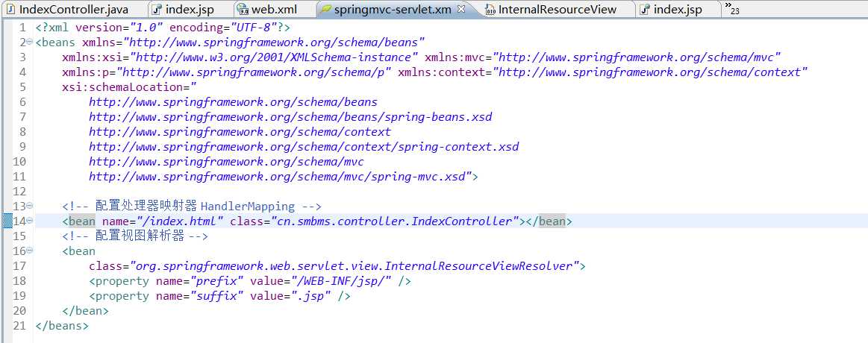Click the marker on line 14 ruler

(7, 221)
